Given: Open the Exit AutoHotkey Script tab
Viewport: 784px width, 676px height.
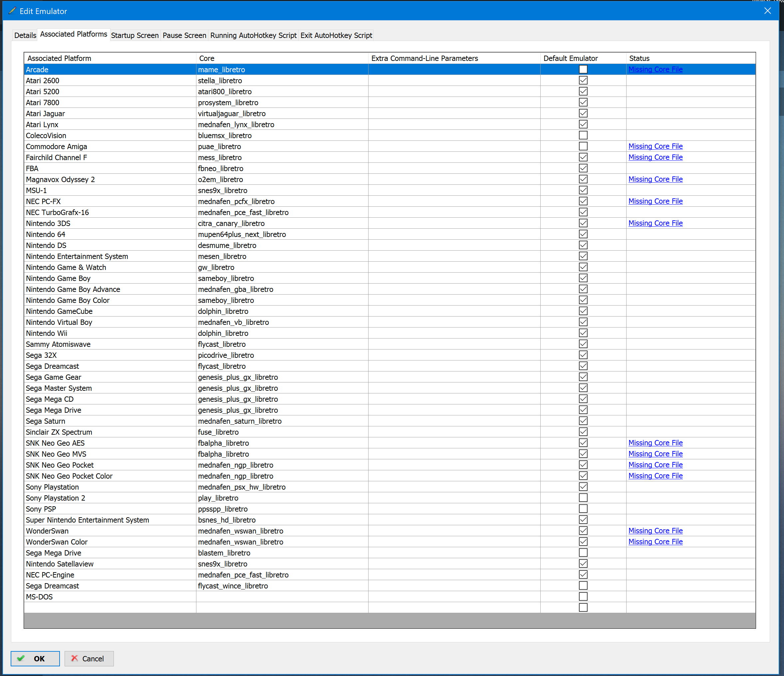Looking at the screenshot, I should (336, 35).
